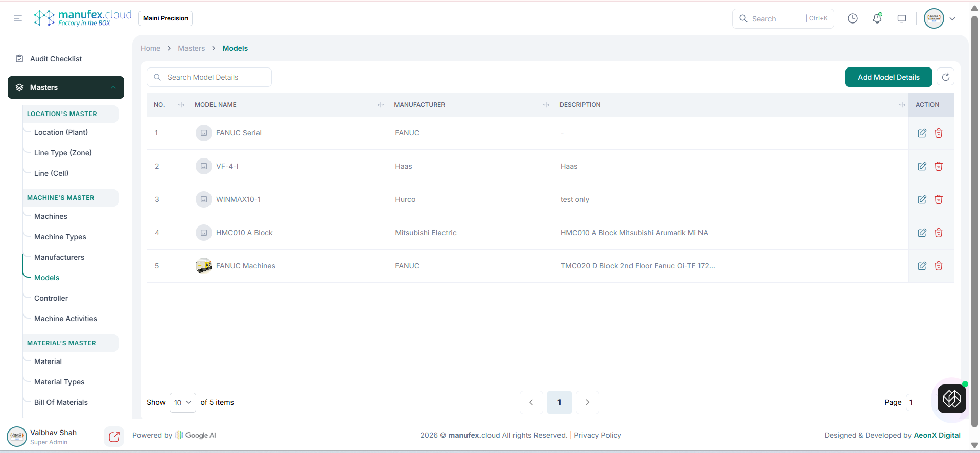The width and height of the screenshot is (980, 453).
Task: Edit the HMC010 A Block model
Action: (922, 233)
